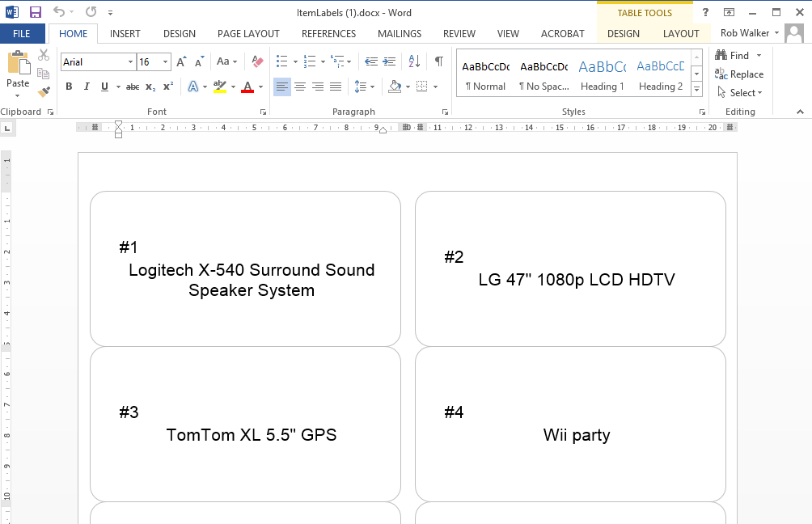Click the Grow Font icon
The image size is (812, 524).
click(x=182, y=61)
